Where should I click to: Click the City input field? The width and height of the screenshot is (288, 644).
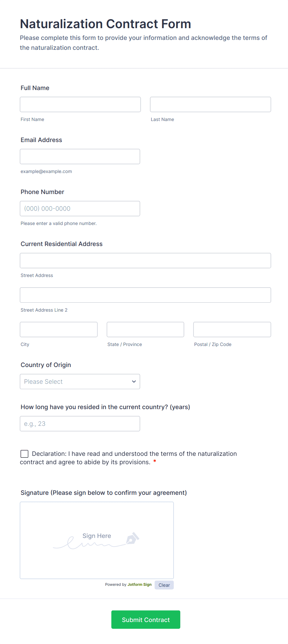[59, 329]
